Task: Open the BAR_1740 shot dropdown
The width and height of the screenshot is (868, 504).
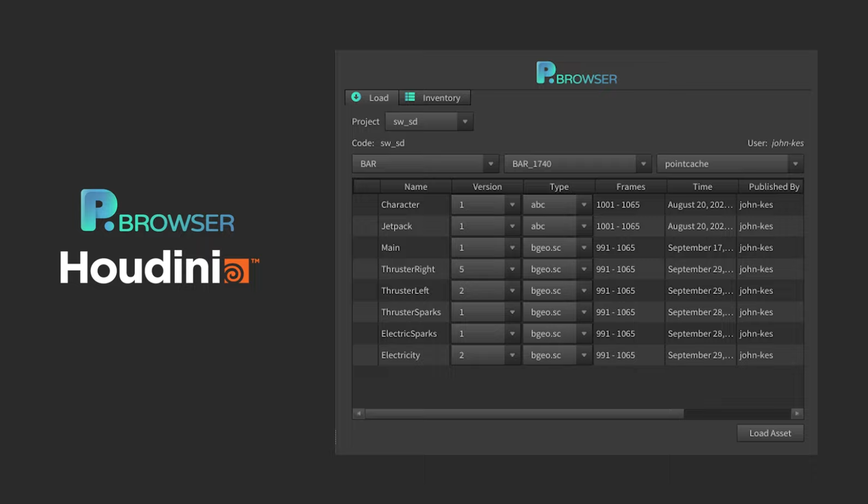Action: click(x=577, y=163)
